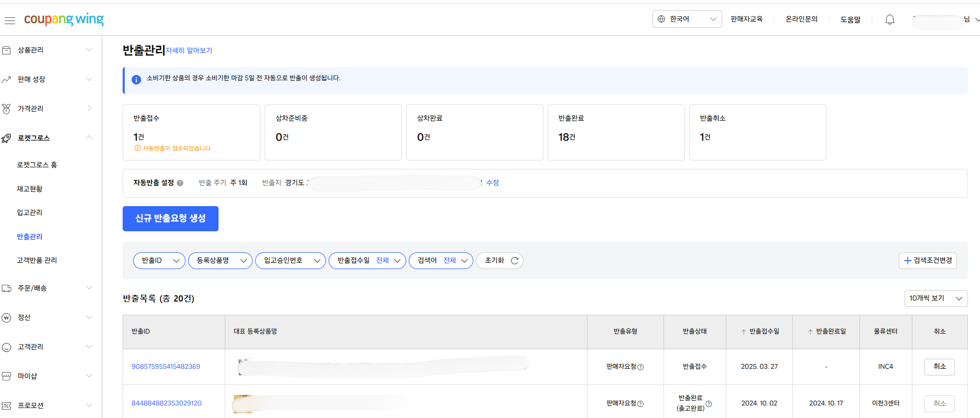Click the globe language icon
This screenshot has height=418, width=980.
pos(661,19)
